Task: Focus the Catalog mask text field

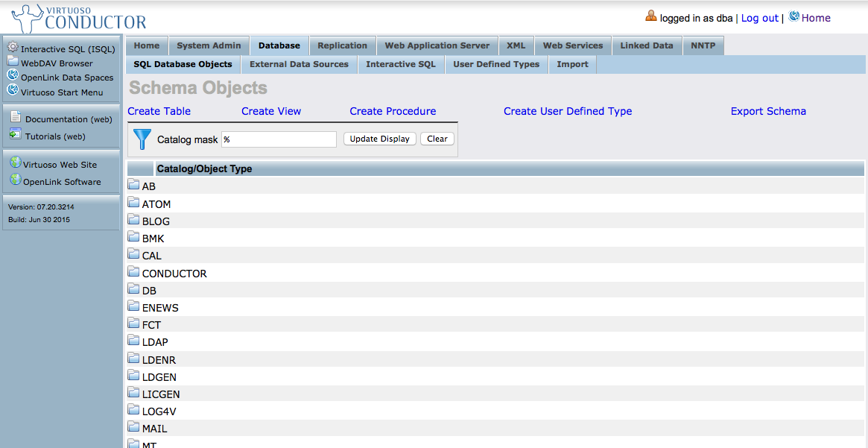Action: point(279,139)
